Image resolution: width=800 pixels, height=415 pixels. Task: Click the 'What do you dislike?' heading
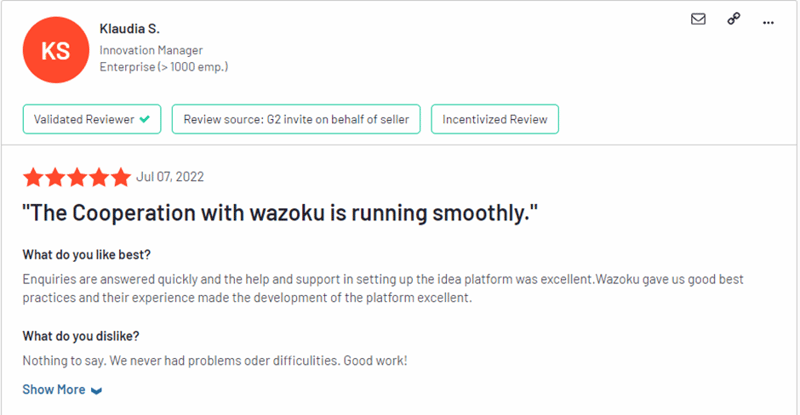click(81, 336)
